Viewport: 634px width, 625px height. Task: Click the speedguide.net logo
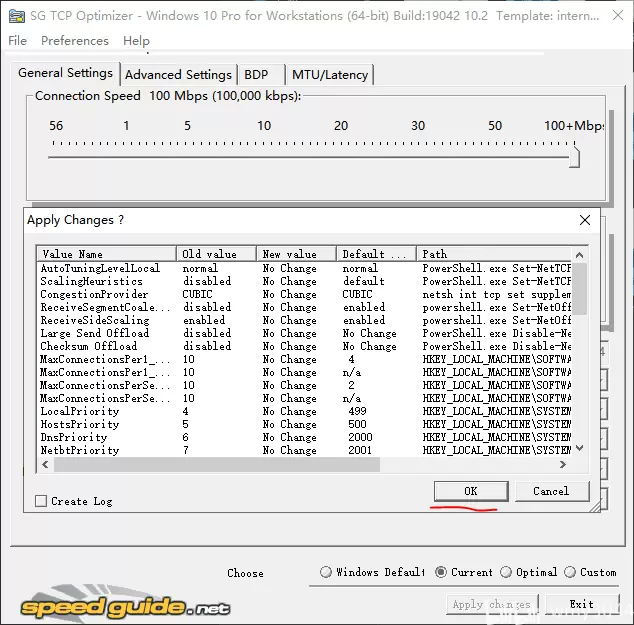(125, 605)
